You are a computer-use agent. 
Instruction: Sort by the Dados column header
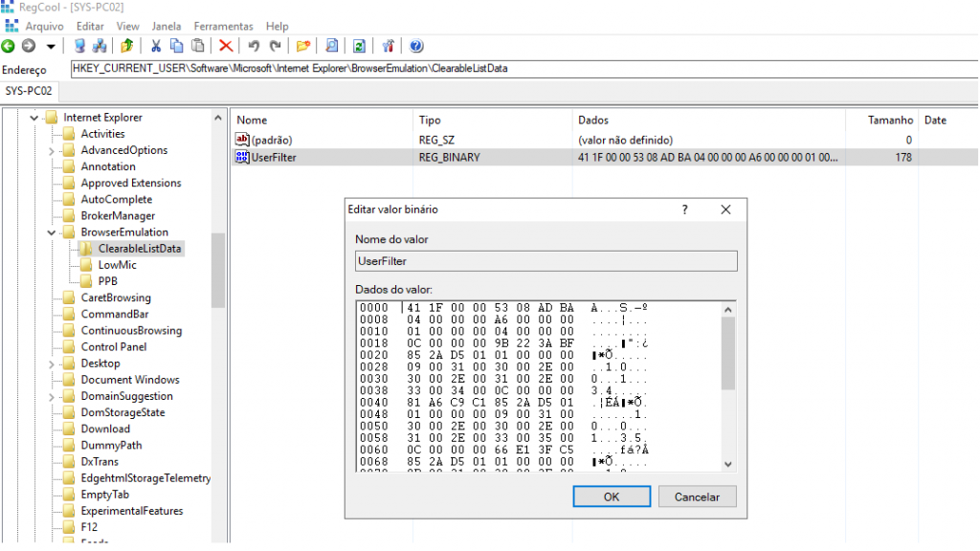click(x=708, y=120)
